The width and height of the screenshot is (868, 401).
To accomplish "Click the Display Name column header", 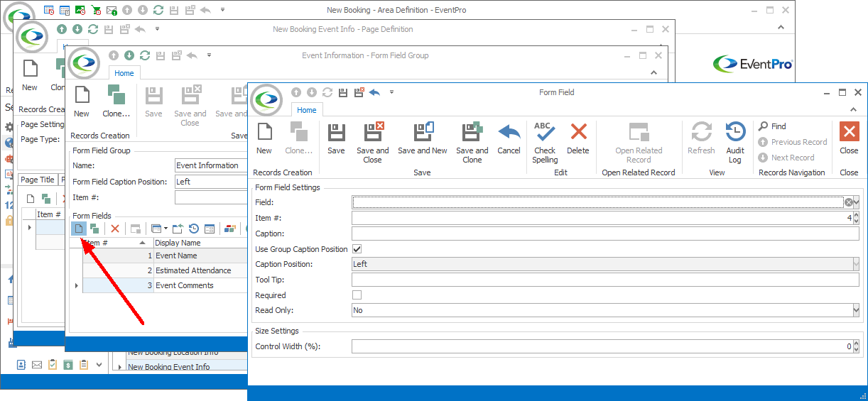I will coord(200,243).
